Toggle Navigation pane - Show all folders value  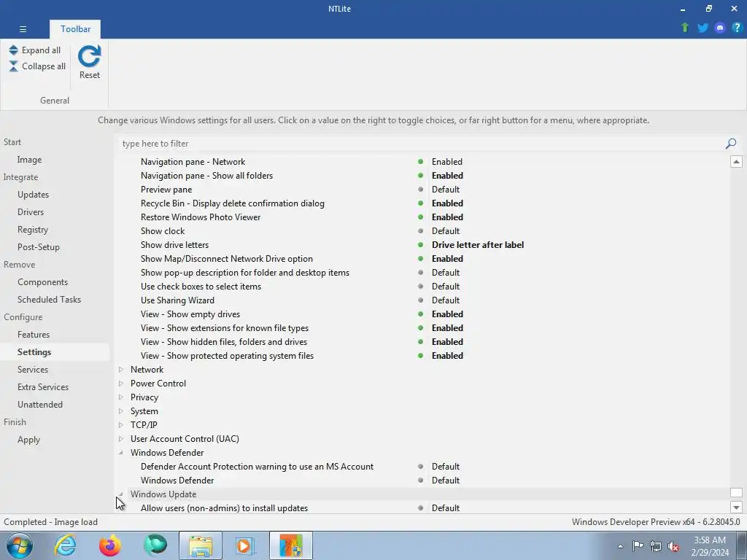(447, 176)
